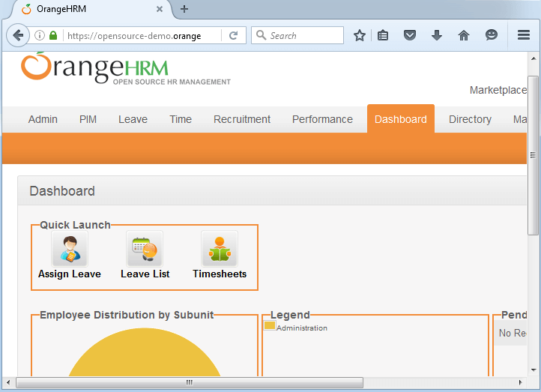Open the PIM menu
Image resolution: width=541 pixels, height=392 pixels.
88,119
